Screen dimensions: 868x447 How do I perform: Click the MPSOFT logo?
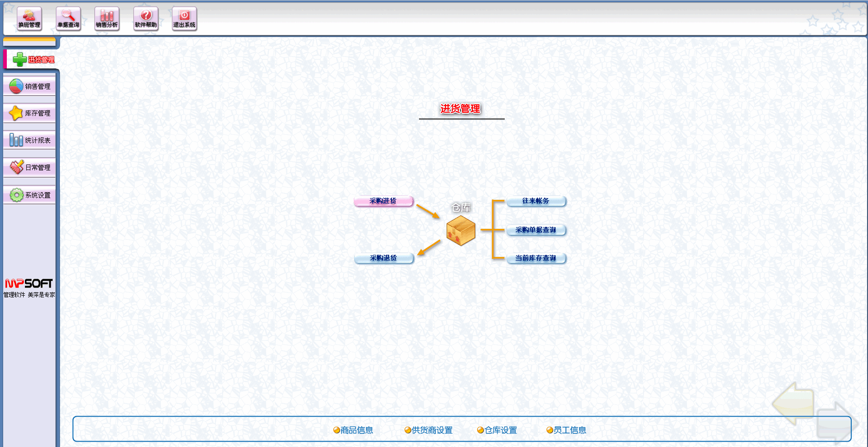point(29,284)
